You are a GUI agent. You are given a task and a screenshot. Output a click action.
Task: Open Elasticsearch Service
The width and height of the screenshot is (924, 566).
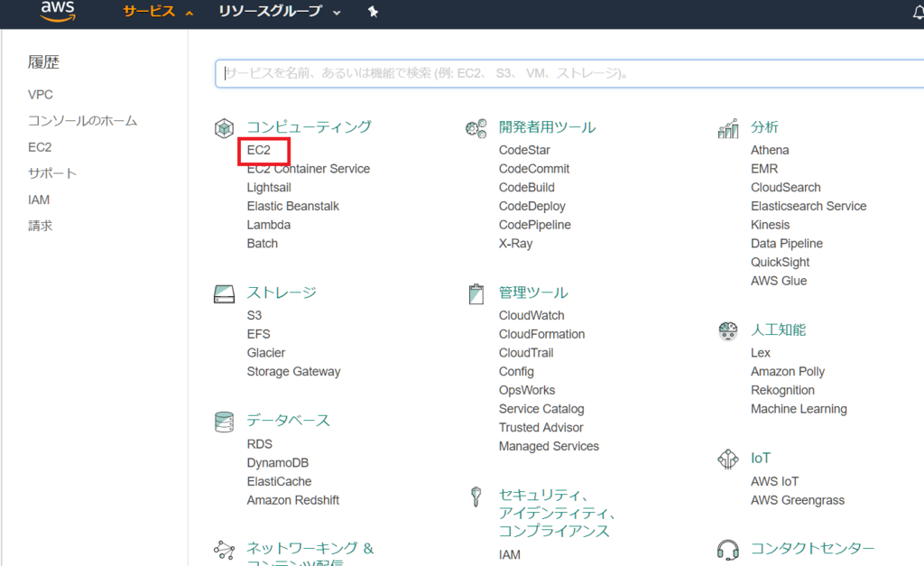[x=808, y=207]
